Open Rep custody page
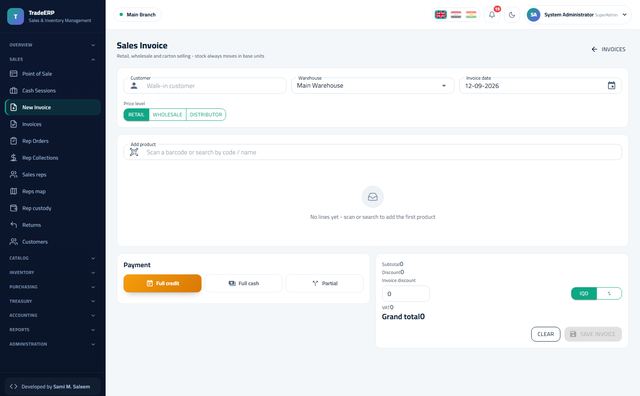This screenshot has width=640, height=396. click(53, 208)
